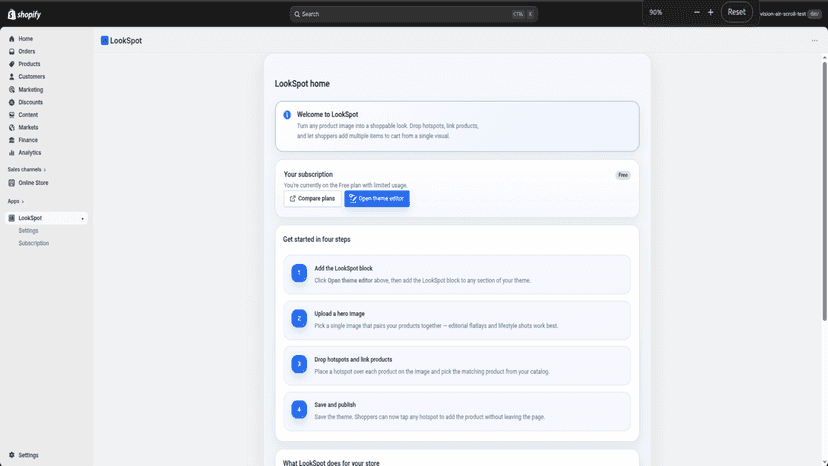Click Get started in four steps heading

(x=316, y=239)
